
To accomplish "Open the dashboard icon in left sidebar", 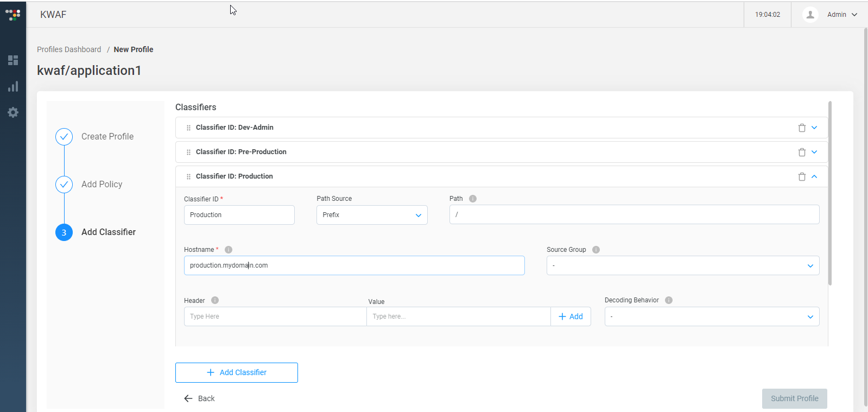I will pos(13,60).
